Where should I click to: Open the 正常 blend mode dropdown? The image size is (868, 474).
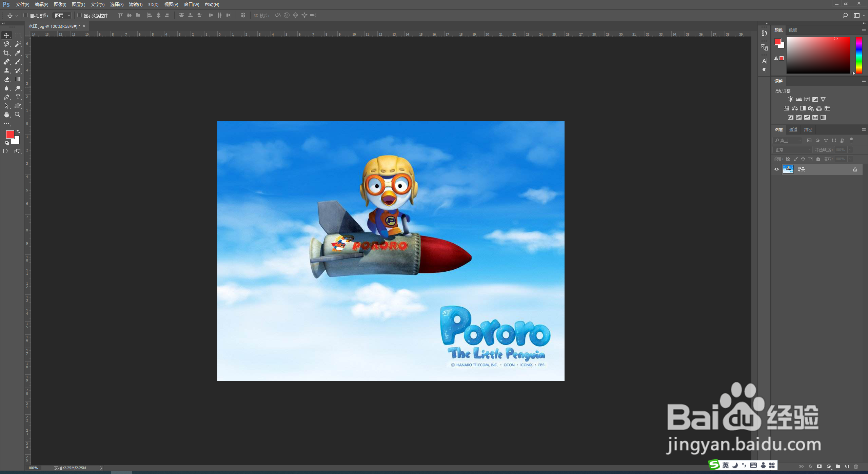click(793, 150)
